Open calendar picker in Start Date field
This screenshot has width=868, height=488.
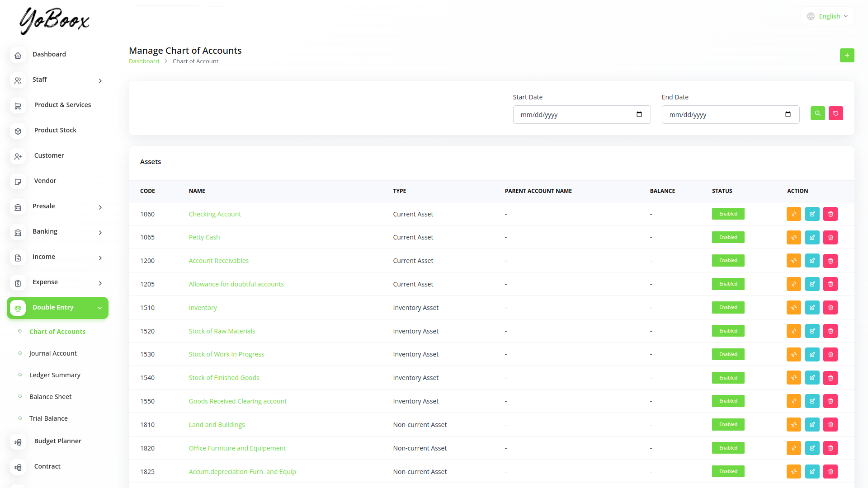pyautogui.click(x=639, y=114)
